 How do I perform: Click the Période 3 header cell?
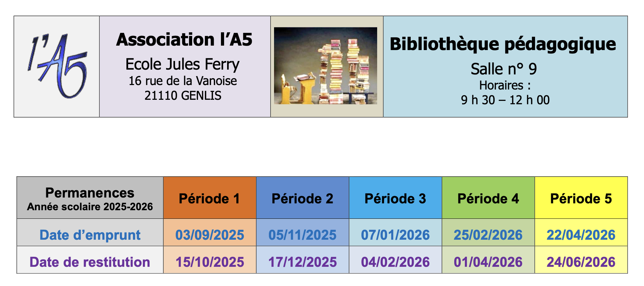point(395,198)
